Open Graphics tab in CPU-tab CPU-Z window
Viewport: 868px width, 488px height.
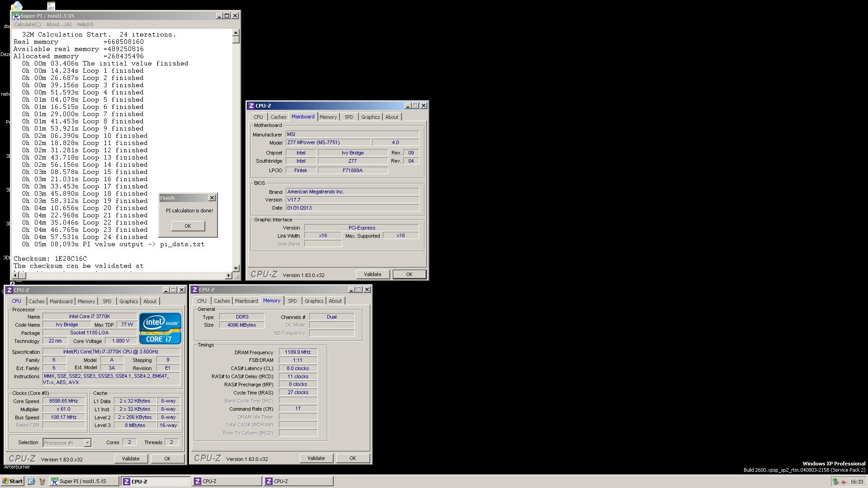pos(128,301)
